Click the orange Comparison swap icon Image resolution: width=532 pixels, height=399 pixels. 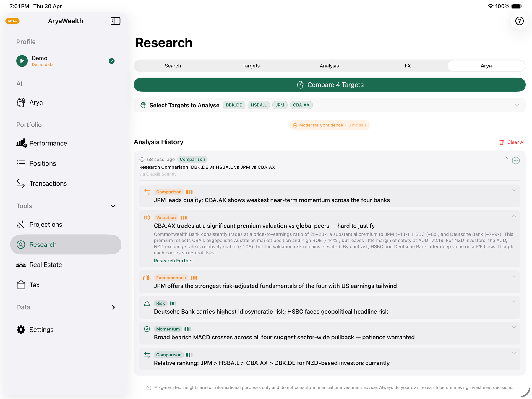point(147,192)
